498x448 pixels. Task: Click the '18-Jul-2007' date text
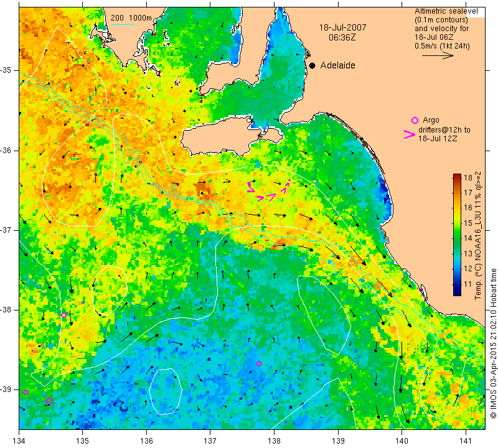[x=343, y=27]
